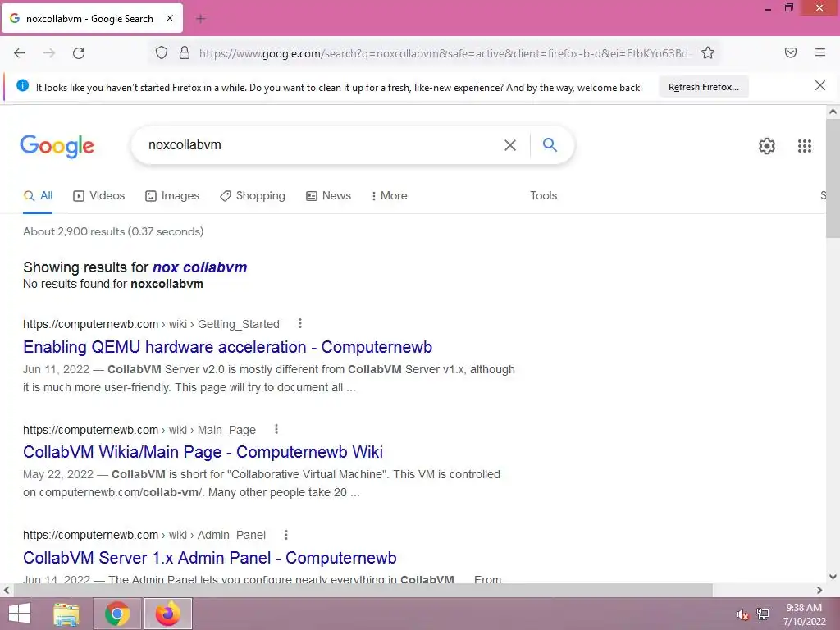The width and height of the screenshot is (840, 630).
Task: Switch to the Images tab
Action: click(172, 195)
